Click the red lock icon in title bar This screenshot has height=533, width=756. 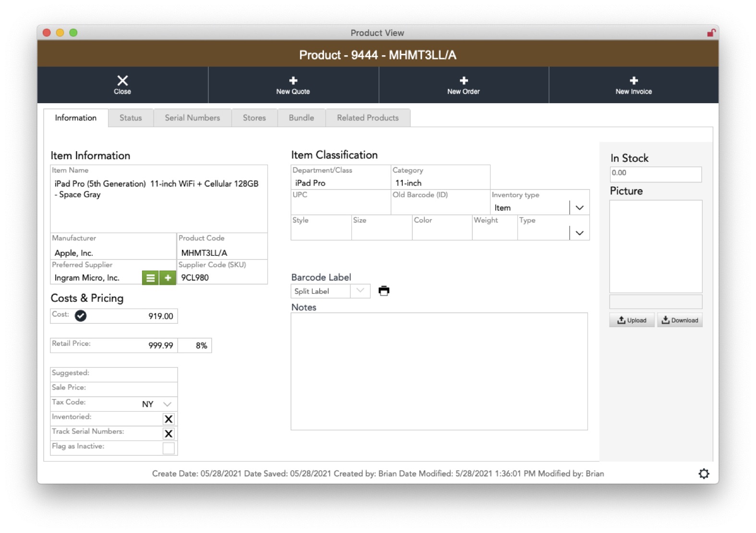711,33
